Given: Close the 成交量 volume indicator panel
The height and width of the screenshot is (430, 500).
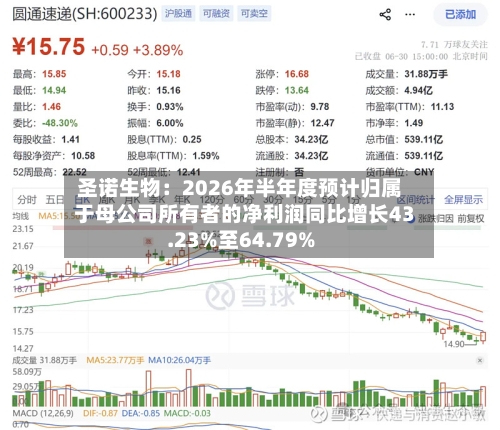Looking at the screenshot, I should pyautogui.click(x=480, y=360).
